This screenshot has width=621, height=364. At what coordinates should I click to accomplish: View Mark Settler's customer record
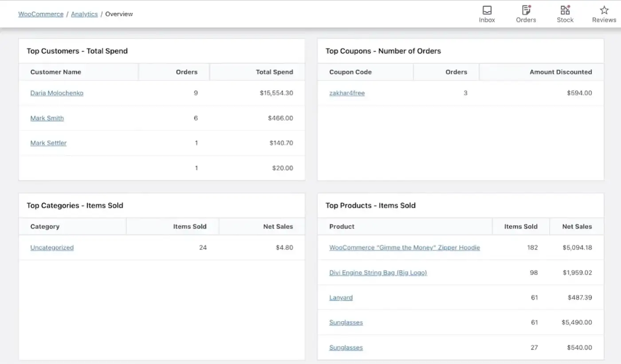(48, 143)
